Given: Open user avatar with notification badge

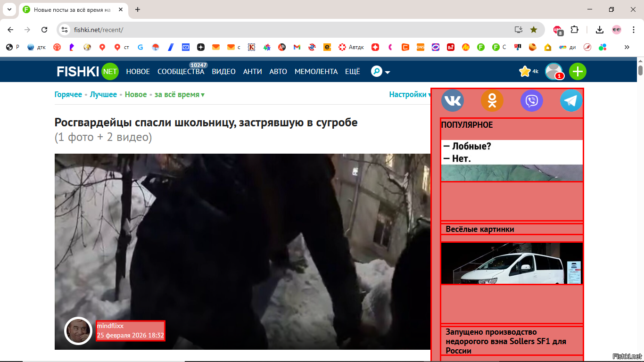Looking at the screenshot, I should (554, 72).
